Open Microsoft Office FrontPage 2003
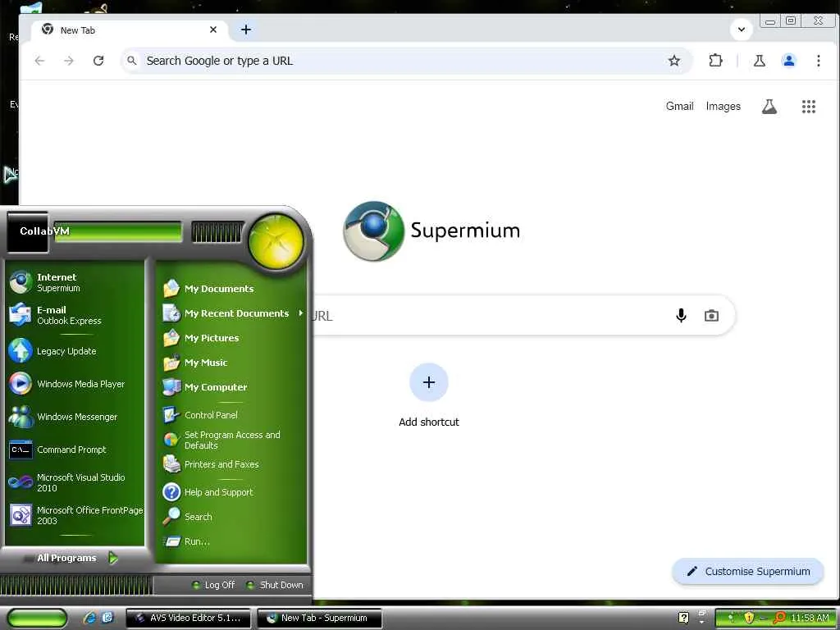Viewport: 840px width, 630px height. [75, 515]
